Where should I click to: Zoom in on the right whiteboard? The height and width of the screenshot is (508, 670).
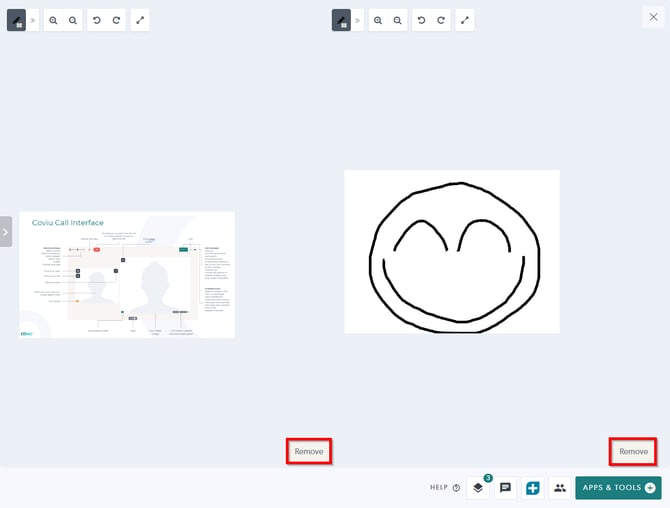[x=377, y=20]
